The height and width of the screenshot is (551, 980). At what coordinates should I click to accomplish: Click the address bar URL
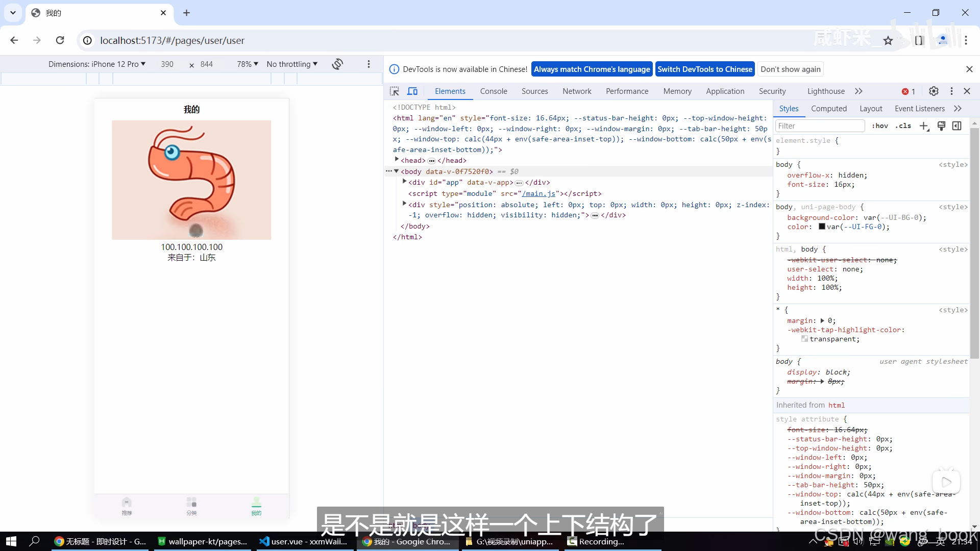(x=172, y=40)
